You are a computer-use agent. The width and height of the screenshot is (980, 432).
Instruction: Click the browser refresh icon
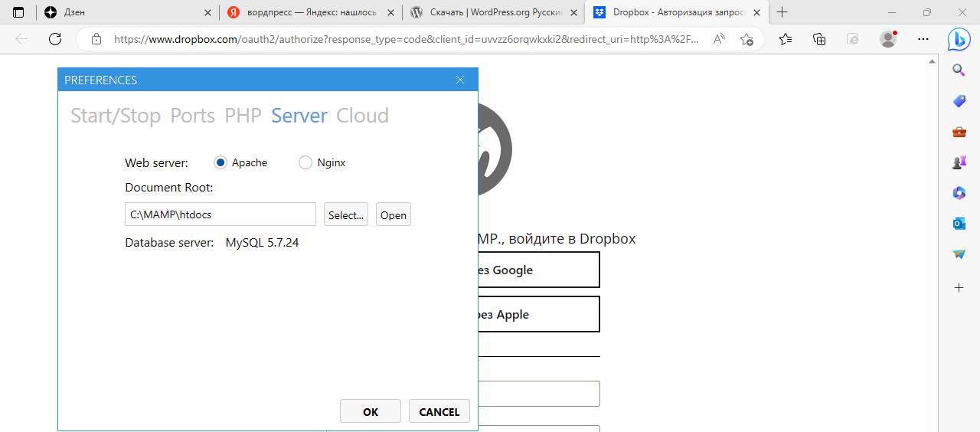55,39
